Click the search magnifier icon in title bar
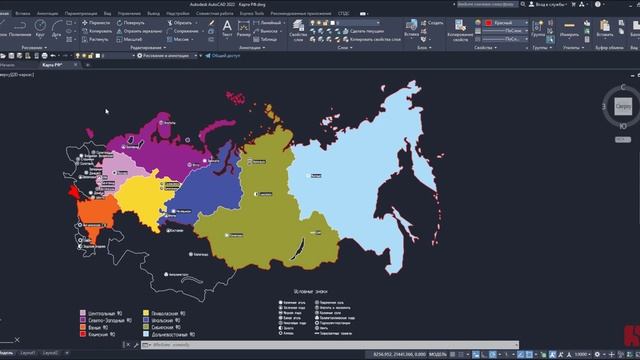The image size is (640, 360). click(523, 4)
